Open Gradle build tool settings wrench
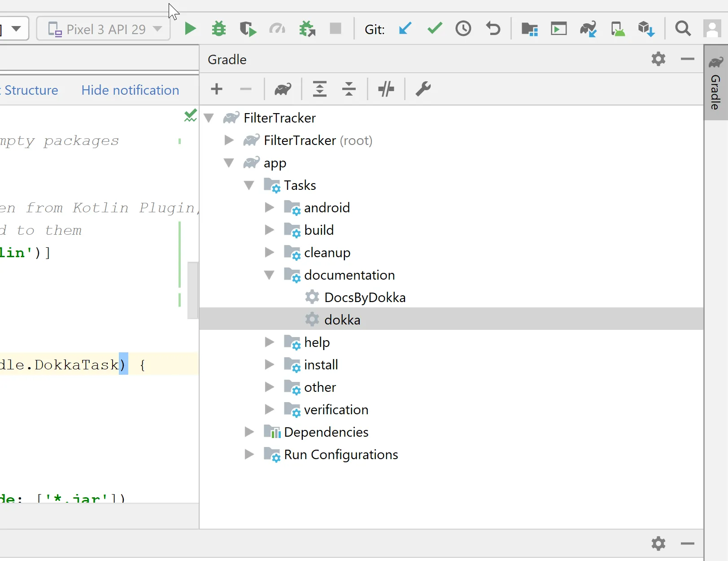 click(x=423, y=89)
